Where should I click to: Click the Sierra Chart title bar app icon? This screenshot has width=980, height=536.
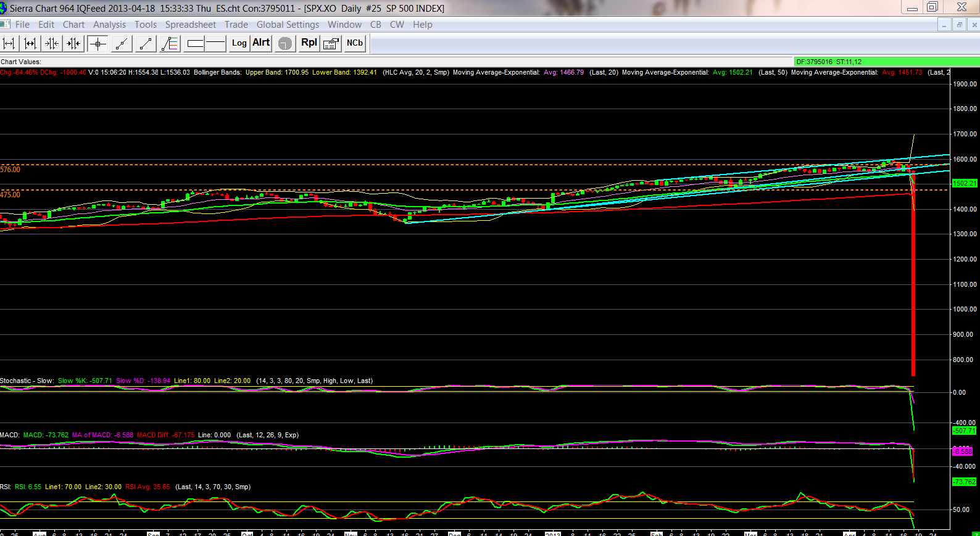(x=3, y=8)
